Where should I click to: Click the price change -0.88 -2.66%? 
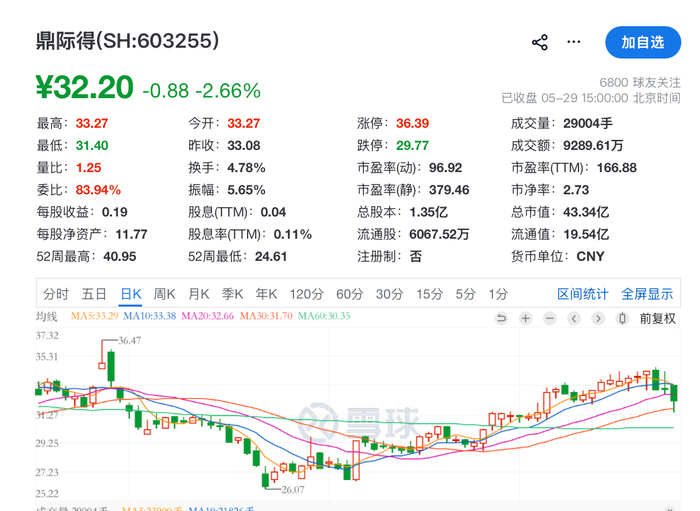click(201, 91)
